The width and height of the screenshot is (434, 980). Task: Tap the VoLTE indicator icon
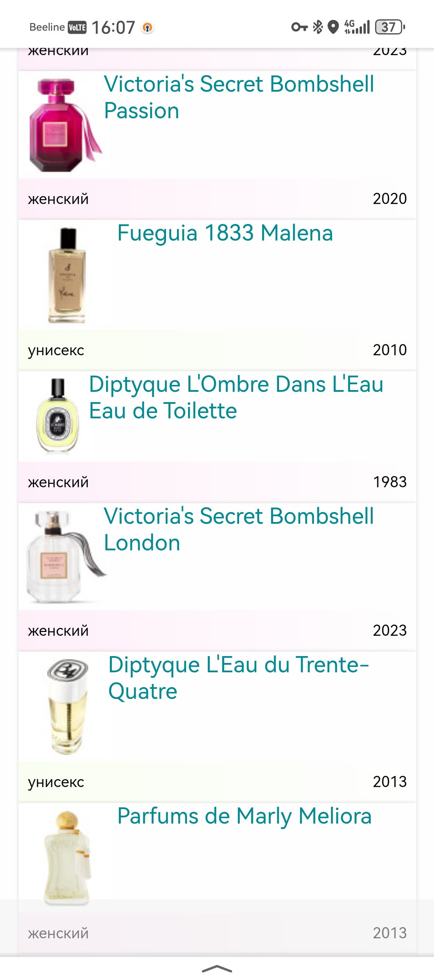click(77, 27)
